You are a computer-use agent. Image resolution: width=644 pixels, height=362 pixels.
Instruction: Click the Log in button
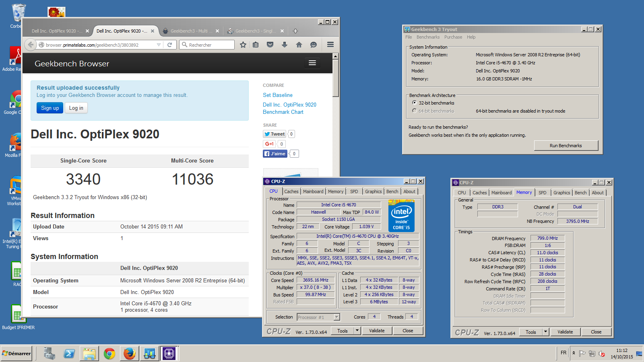pos(76,108)
